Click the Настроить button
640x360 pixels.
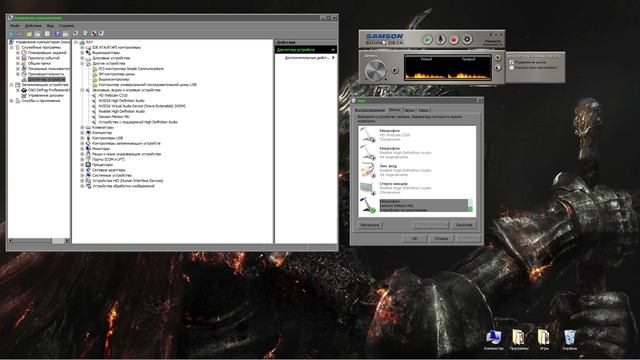(370, 225)
